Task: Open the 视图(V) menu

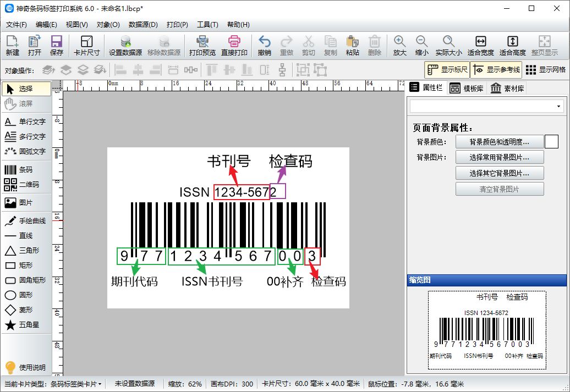Action: 76,25
